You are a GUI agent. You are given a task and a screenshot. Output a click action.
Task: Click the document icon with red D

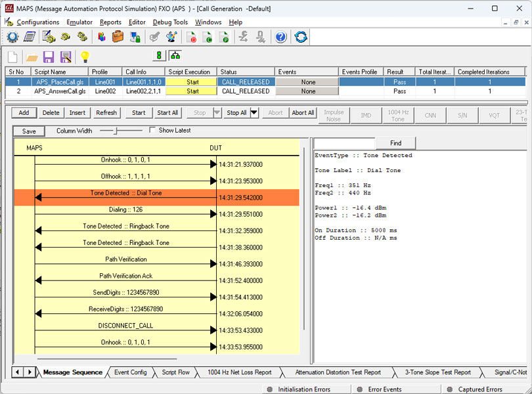click(x=192, y=37)
